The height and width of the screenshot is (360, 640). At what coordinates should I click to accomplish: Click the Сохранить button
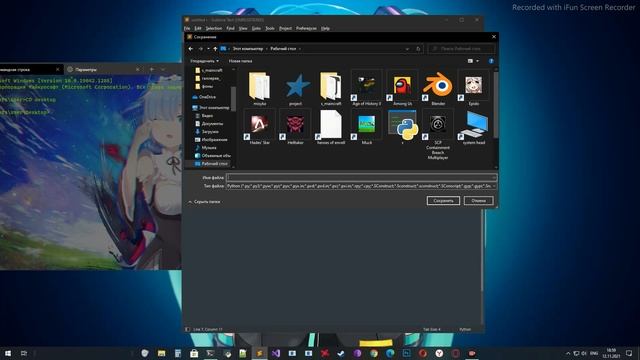pyautogui.click(x=443, y=201)
